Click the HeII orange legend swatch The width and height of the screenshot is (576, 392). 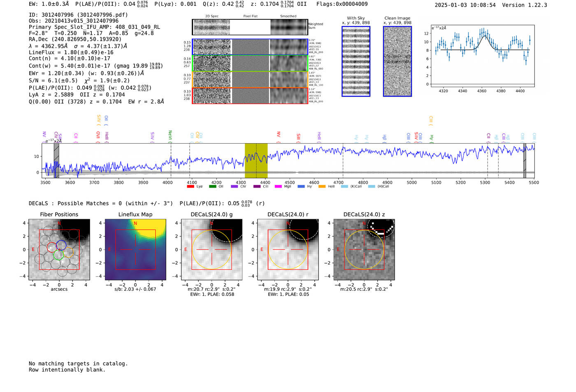click(322, 186)
